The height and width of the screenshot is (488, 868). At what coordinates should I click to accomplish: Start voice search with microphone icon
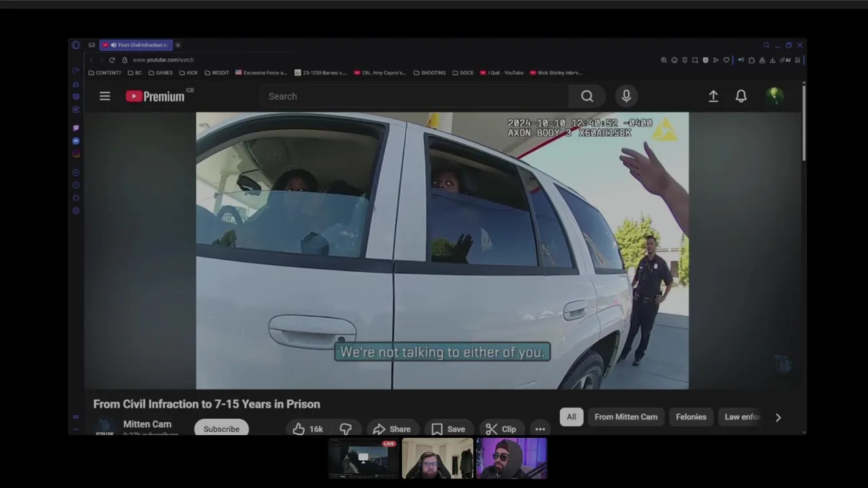pyautogui.click(x=626, y=96)
